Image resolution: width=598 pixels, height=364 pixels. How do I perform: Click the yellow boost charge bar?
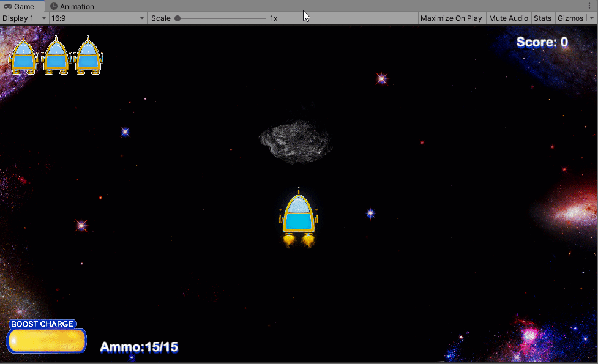47,340
